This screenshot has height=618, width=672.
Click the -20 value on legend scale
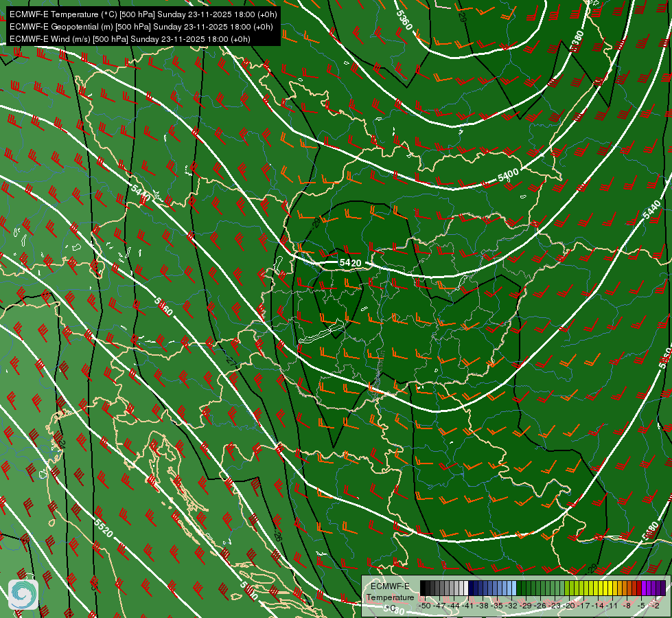point(569,606)
